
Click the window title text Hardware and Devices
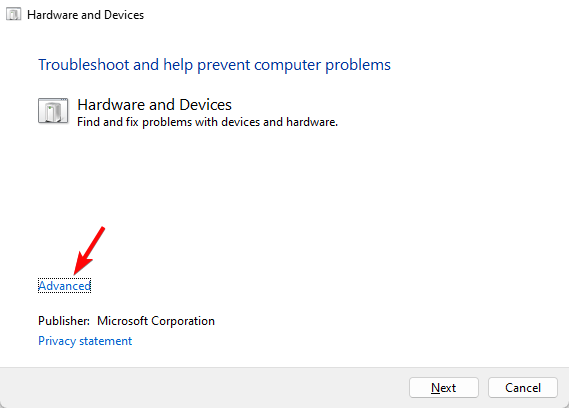[x=86, y=15]
